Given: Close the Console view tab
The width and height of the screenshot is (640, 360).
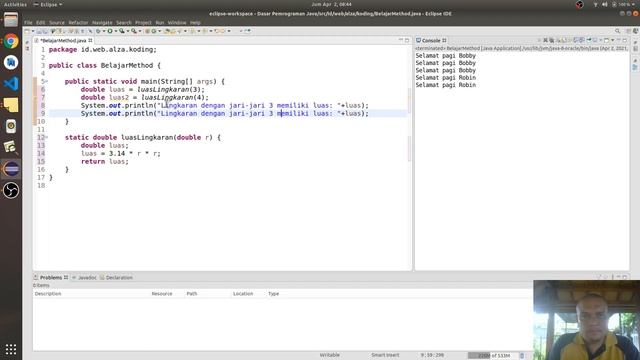Looking at the screenshot, I should [x=444, y=40].
